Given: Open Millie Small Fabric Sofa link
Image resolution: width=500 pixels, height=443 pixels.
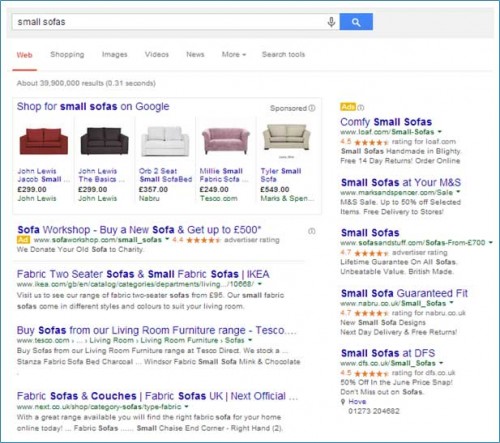Looking at the screenshot, I should coord(224,175).
